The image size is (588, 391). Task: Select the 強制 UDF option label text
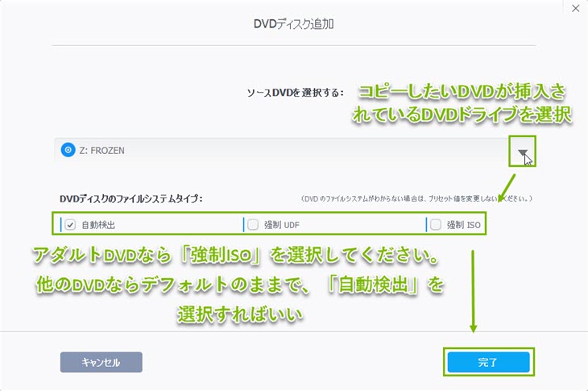click(x=282, y=225)
